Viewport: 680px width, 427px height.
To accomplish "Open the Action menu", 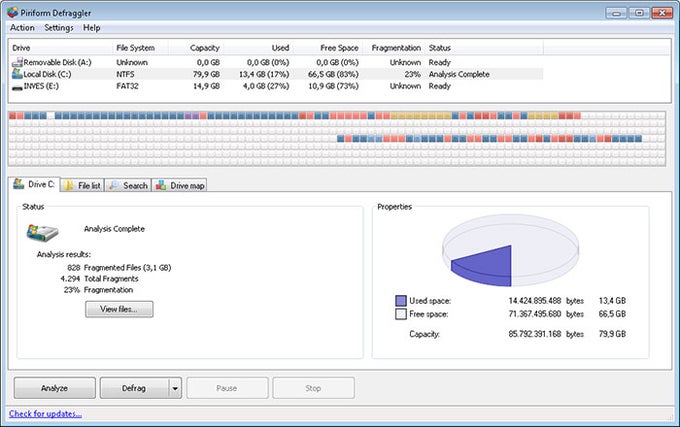I will [22, 28].
